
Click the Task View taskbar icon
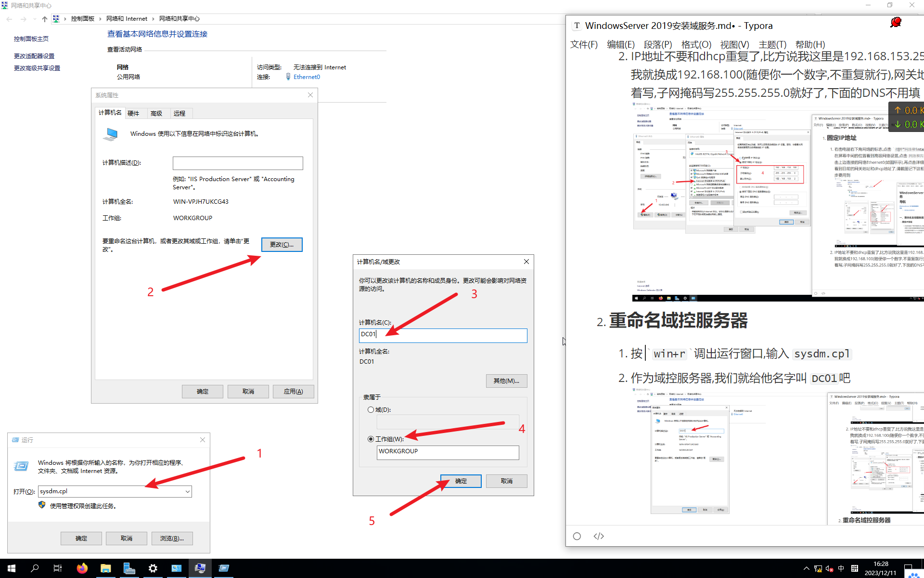click(x=58, y=568)
